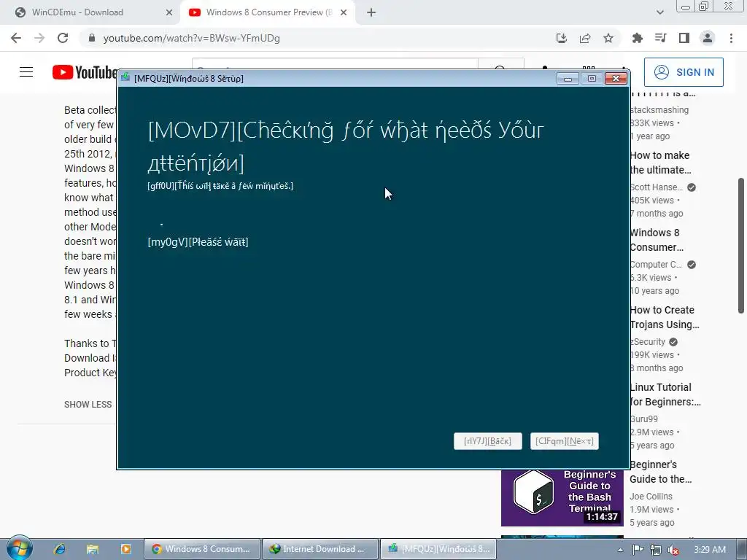The height and width of the screenshot is (560, 747).
Task: Click the muted volume tray icon
Action: click(x=673, y=550)
